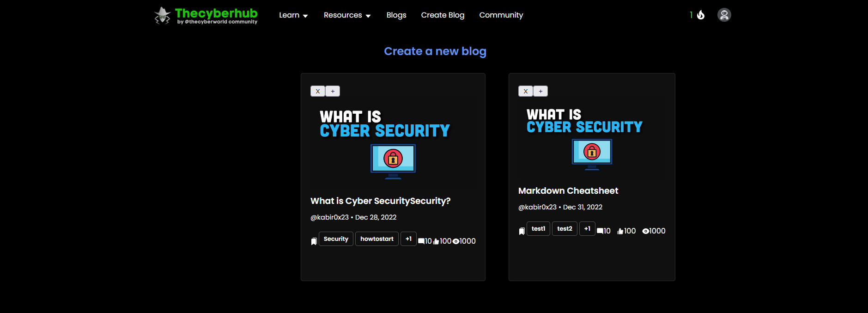Click the flame streak icon
868x313 pixels.
coord(701,15)
